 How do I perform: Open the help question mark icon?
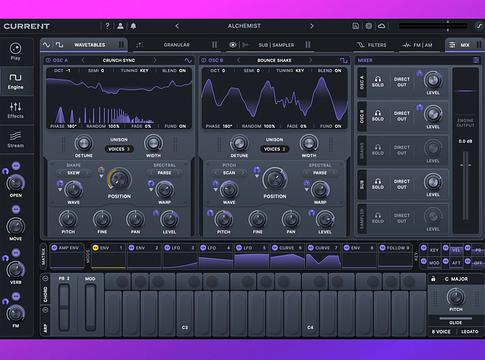107,26
